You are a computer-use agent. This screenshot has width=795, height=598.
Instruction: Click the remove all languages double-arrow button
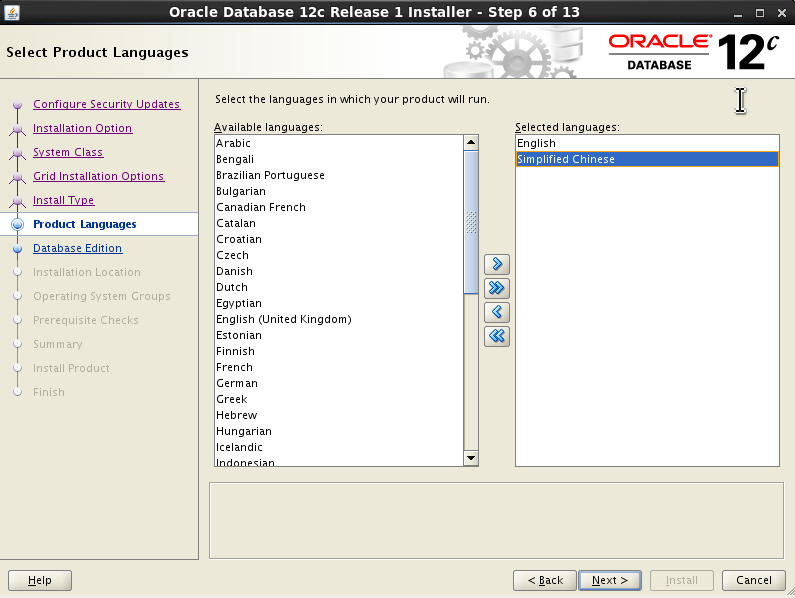pyautogui.click(x=497, y=336)
